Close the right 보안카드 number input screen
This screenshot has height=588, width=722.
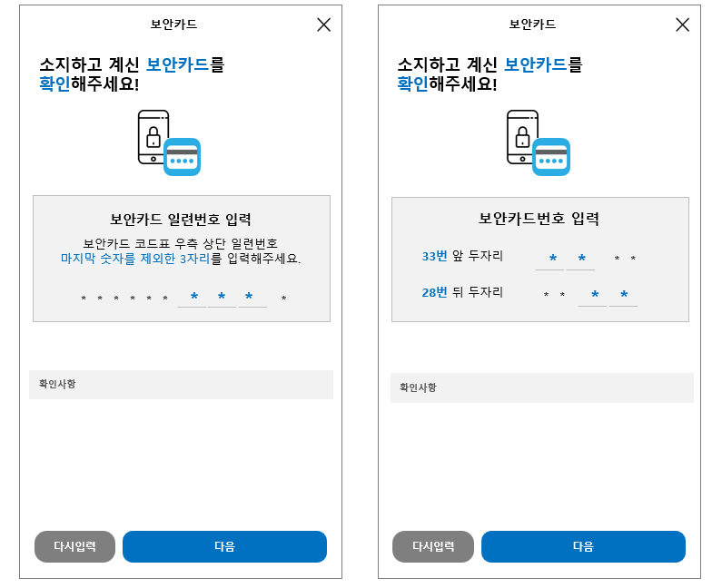point(682,24)
